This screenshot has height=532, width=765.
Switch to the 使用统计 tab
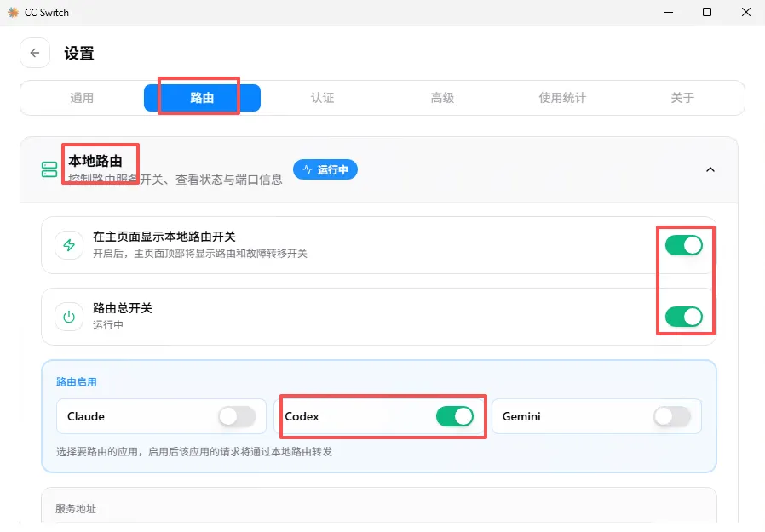click(562, 98)
